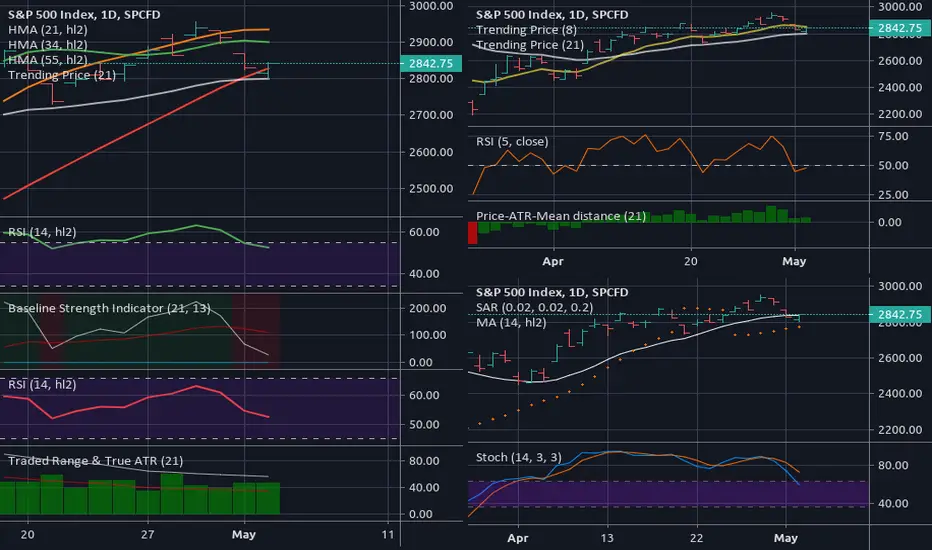Click the 80.00 level on Stoch scale
932x550 pixels.
pos(893,466)
